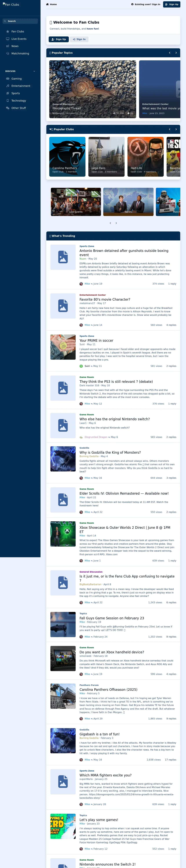This screenshot has height=868, width=186.
Task: Click placeholder image icon of PS3 debate topic
Action: pos(63,388)
